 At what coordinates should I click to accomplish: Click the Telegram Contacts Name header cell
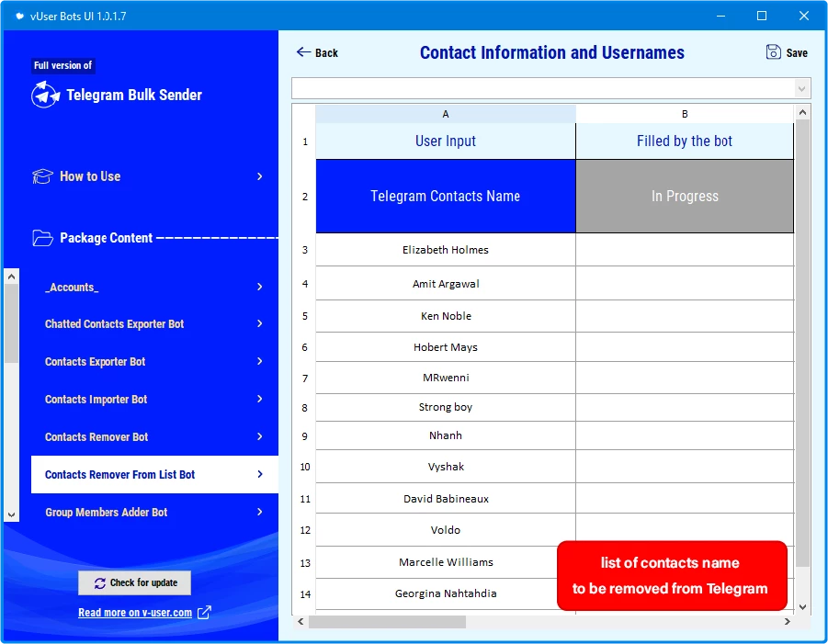pyautogui.click(x=446, y=196)
